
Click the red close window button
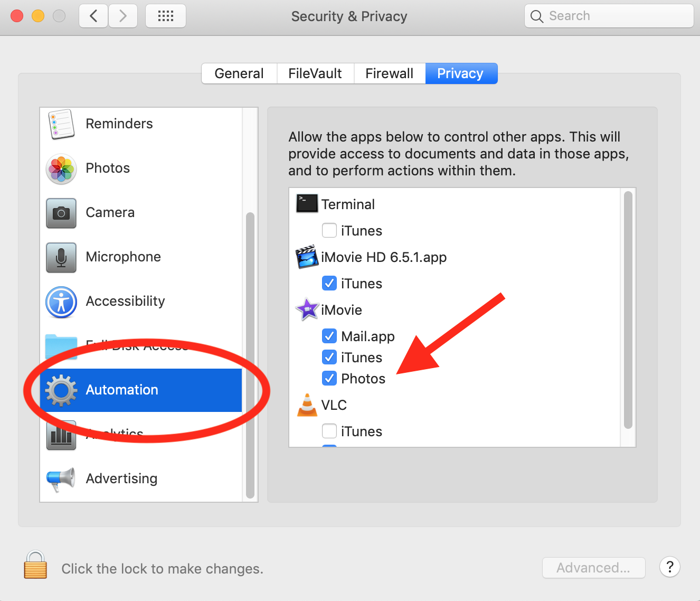click(x=17, y=16)
